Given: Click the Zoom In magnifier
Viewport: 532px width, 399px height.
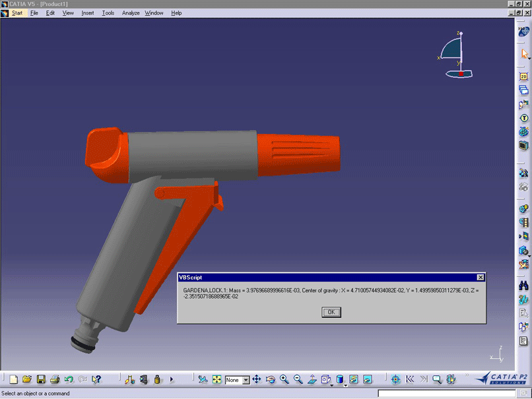Looking at the screenshot, I should click(x=284, y=379).
